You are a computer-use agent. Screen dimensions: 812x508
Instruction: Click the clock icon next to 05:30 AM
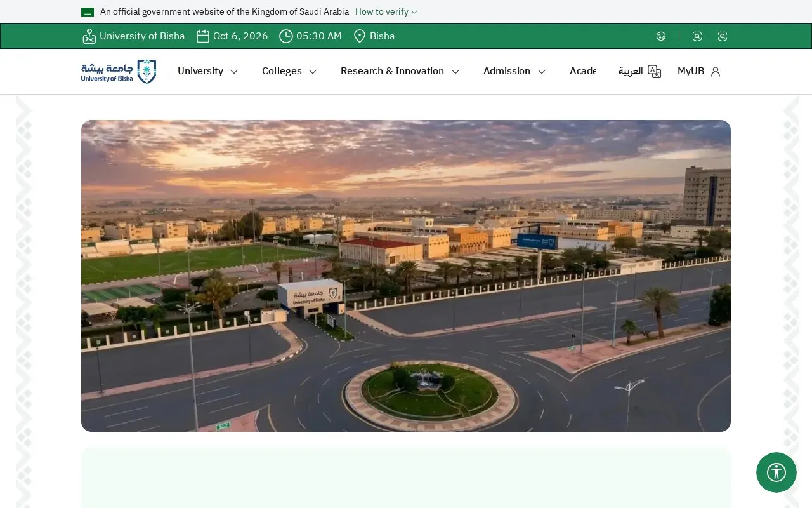286,36
